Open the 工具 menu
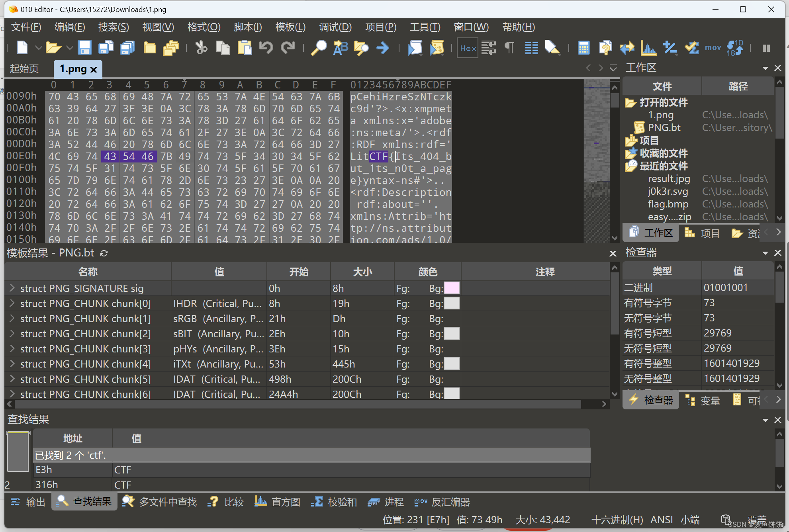Screen dimensions: 789x532 point(425,27)
